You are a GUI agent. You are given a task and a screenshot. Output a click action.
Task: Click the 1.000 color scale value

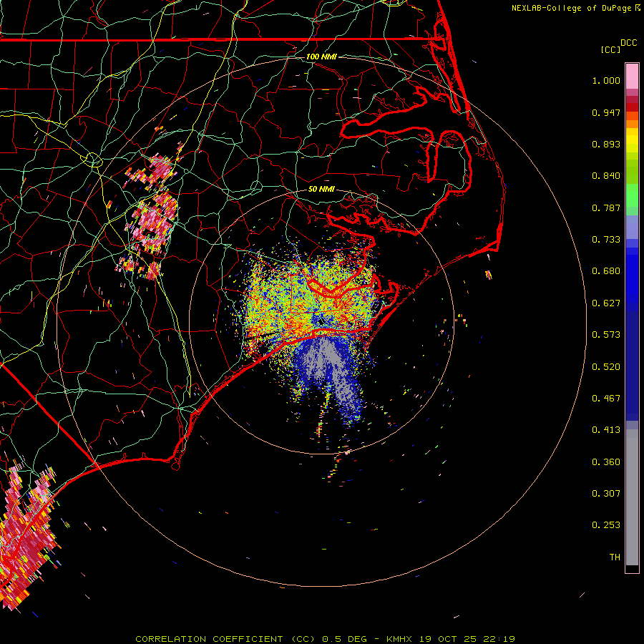606,80
